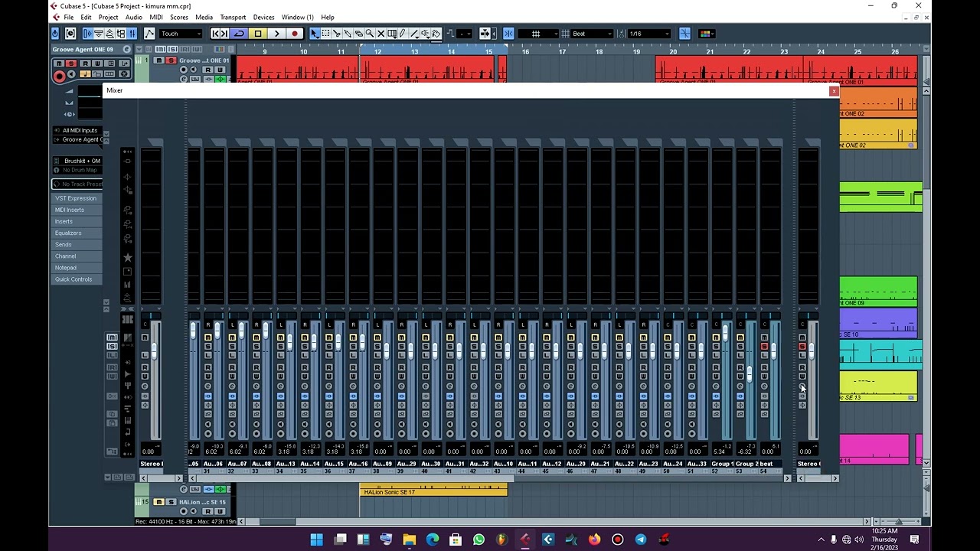The height and width of the screenshot is (551, 980).
Task: Toggle monitor speaker on channel Au...09
Action: click(x=377, y=424)
